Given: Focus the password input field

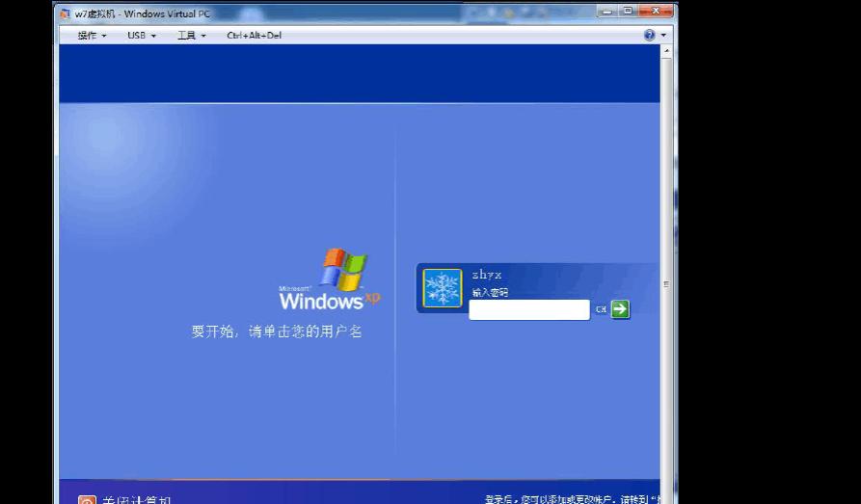Looking at the screenshot, I should (529, 309).
